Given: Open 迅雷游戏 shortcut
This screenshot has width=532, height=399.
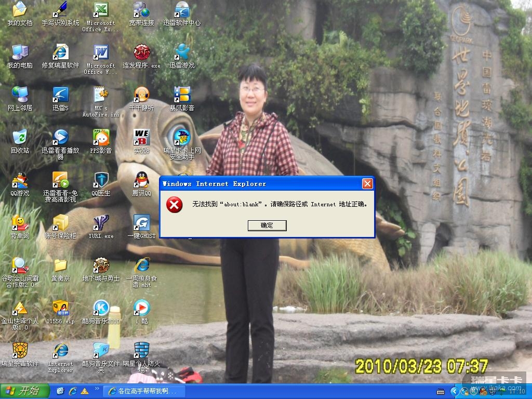Looking at the screenshot, I should point(182,56).
